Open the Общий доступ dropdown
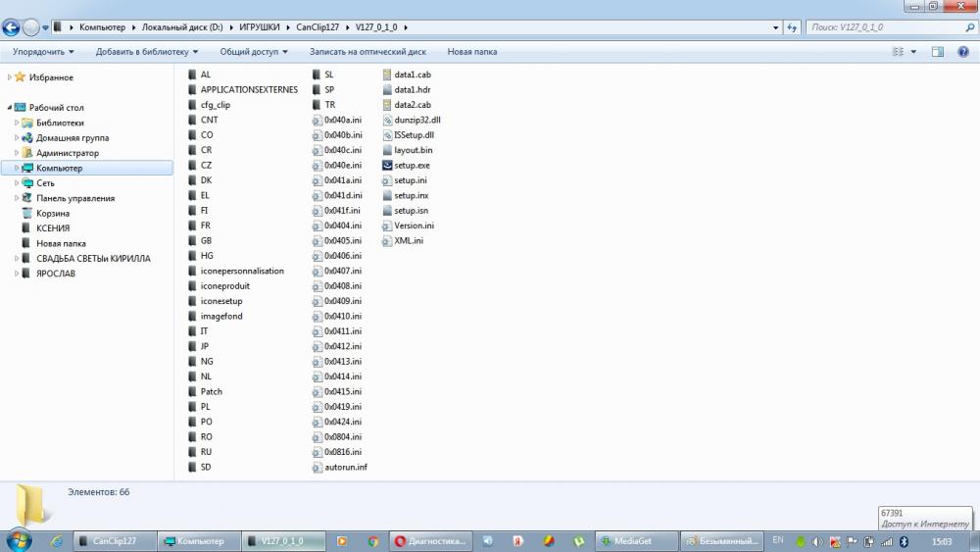980x552 pixels. tap(254, 52)
